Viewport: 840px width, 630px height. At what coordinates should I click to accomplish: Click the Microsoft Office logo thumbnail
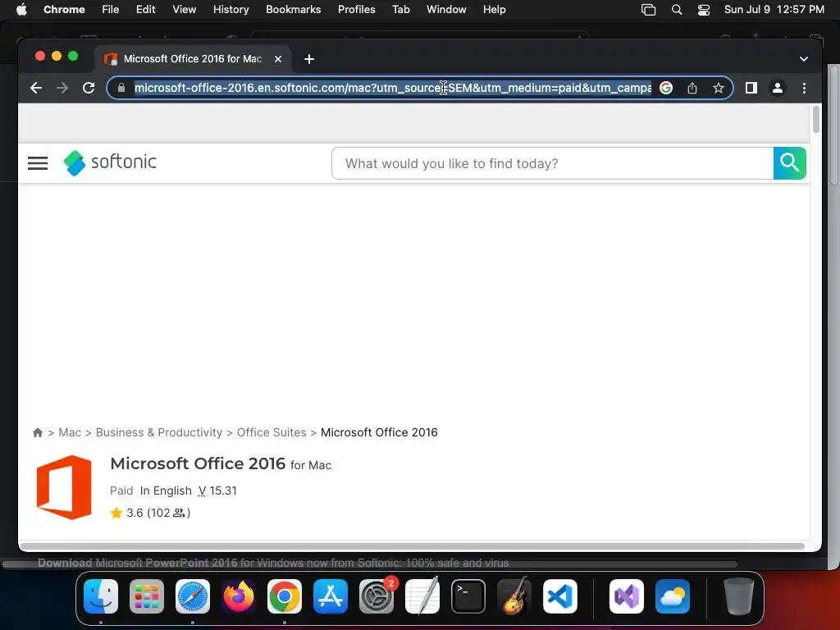click(64, 487)
